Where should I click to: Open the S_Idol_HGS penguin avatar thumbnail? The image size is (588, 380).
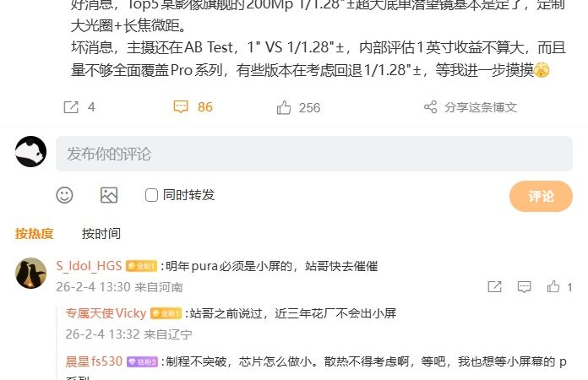point(30,274)
